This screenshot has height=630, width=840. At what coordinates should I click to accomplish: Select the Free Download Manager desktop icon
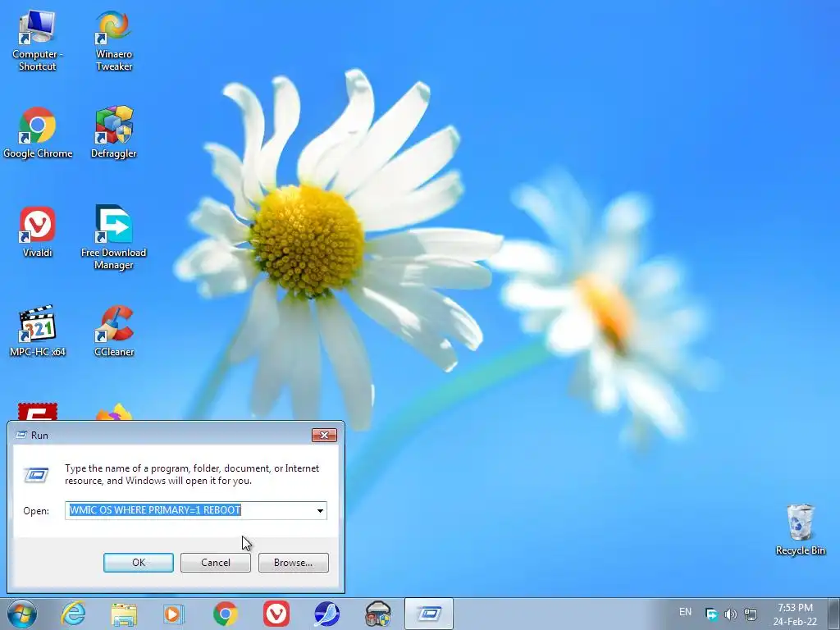click(x=113, y=237)
